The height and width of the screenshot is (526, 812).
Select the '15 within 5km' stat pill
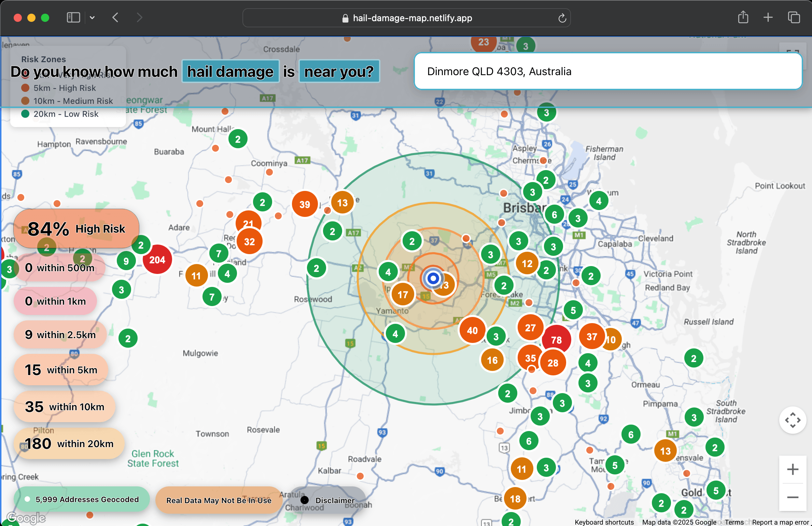click(61, 370)
